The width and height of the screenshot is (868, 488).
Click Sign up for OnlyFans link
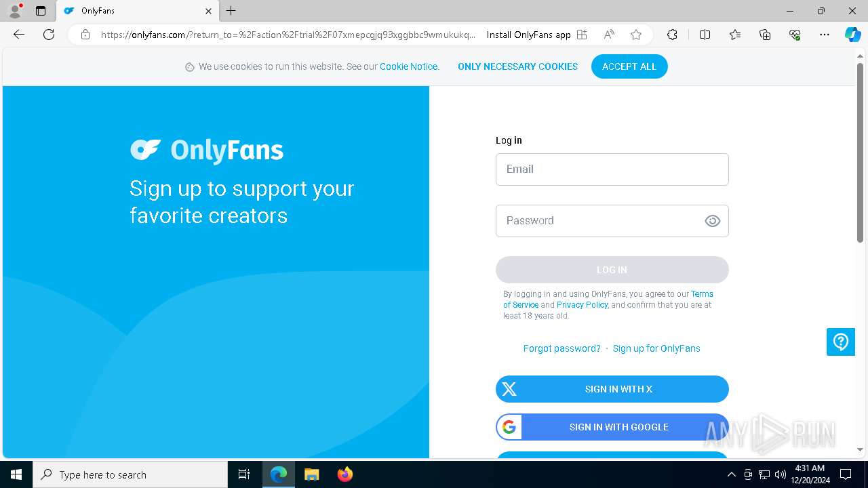click(x=656, y=348)
